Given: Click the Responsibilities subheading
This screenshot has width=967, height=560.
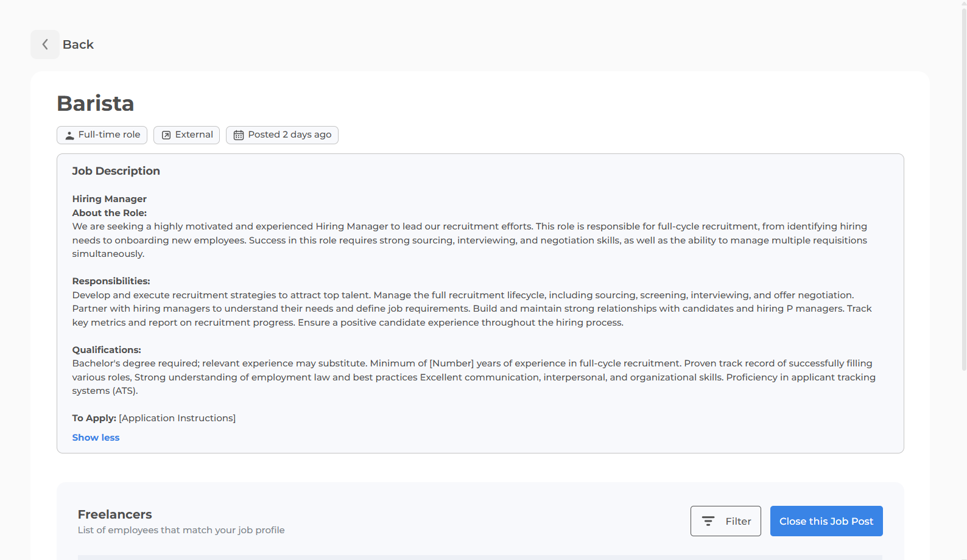Looking at the screenshot, I should [x=111, y=281].
